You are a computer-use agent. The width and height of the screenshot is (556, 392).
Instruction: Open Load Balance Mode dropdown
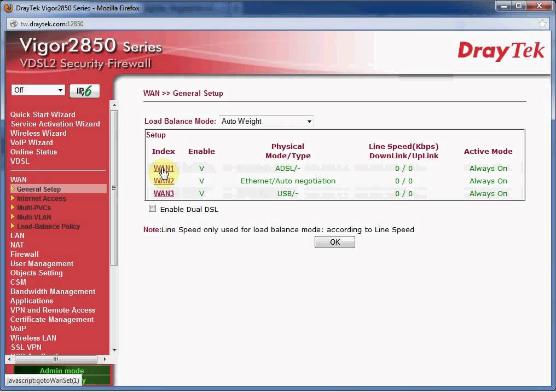coord(267,122)
